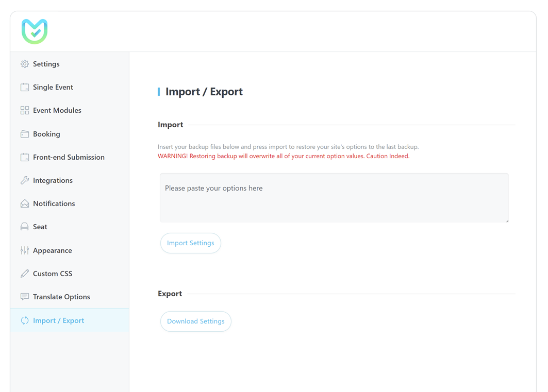This screenshot has width=548, height=392.
Task: Click the Translate Options speech bubble icon
Action: coord(25,297)
